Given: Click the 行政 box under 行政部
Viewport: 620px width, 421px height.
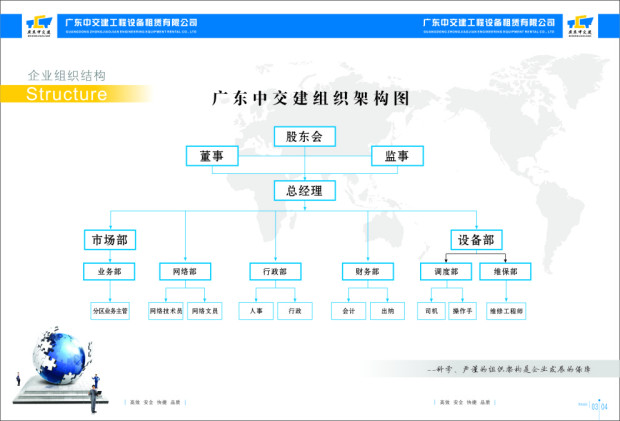Looking at the screenshot, I should 295,311.
